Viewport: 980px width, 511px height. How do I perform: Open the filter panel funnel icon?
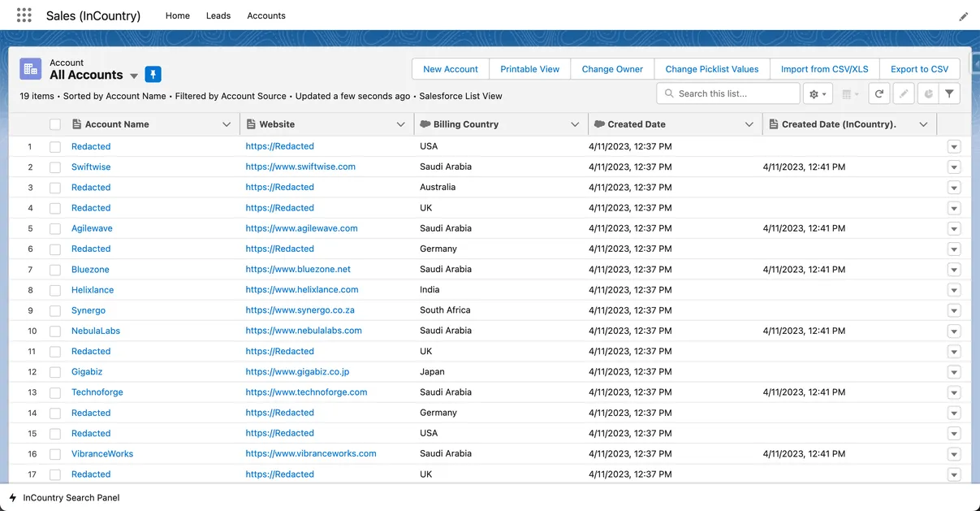coord(949,94)
